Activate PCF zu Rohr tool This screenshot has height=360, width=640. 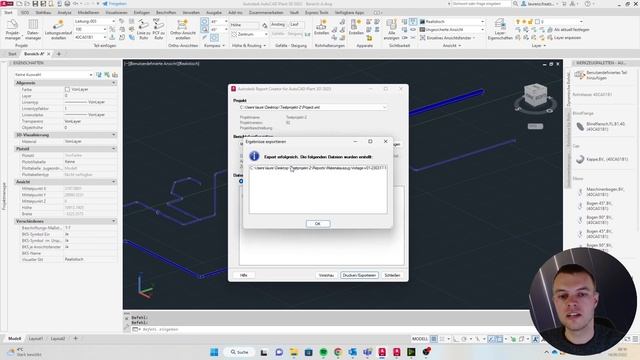[158, 29]
